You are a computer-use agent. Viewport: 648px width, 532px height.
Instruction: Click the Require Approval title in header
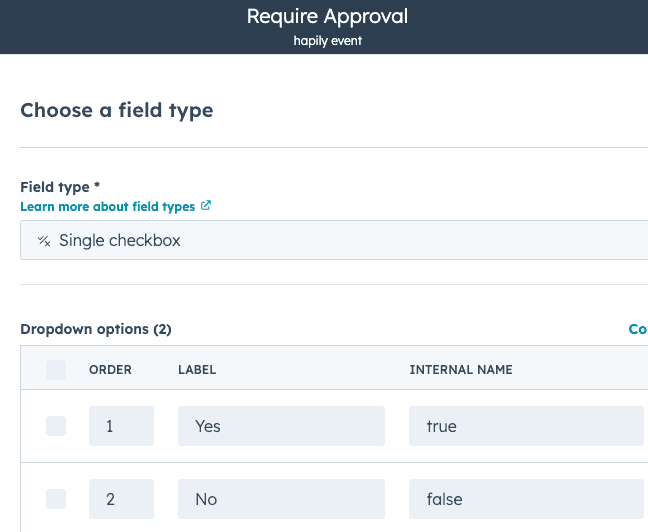click(327, 17)
